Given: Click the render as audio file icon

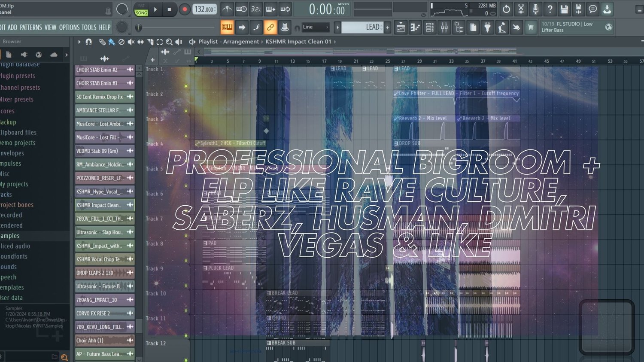Looking at the screenshot, I should [x=579, y=9].
